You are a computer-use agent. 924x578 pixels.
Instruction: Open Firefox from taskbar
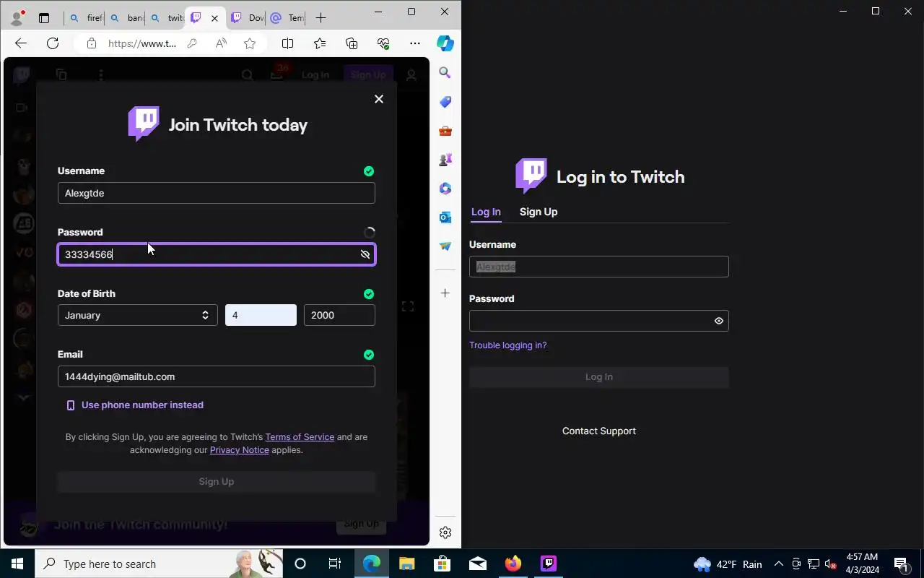(x=513, y=564)
